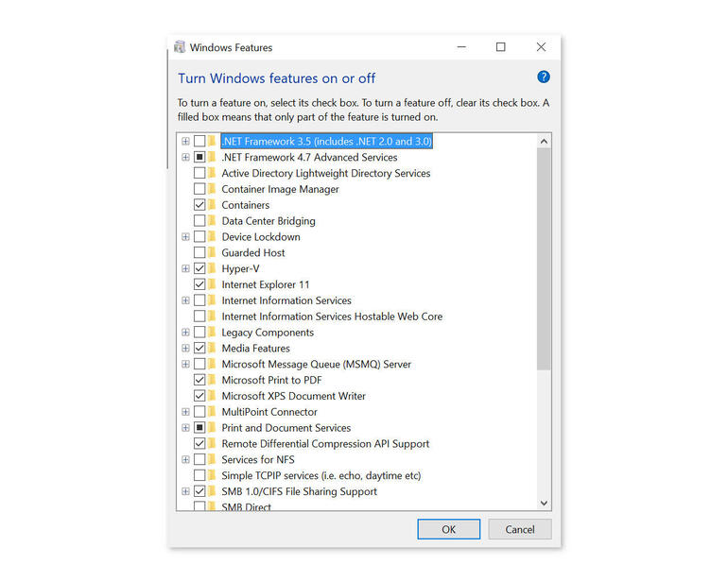The image size is (728, 582).
Task: Click the blue help question mark icon
Action: (x=544, y=77)
